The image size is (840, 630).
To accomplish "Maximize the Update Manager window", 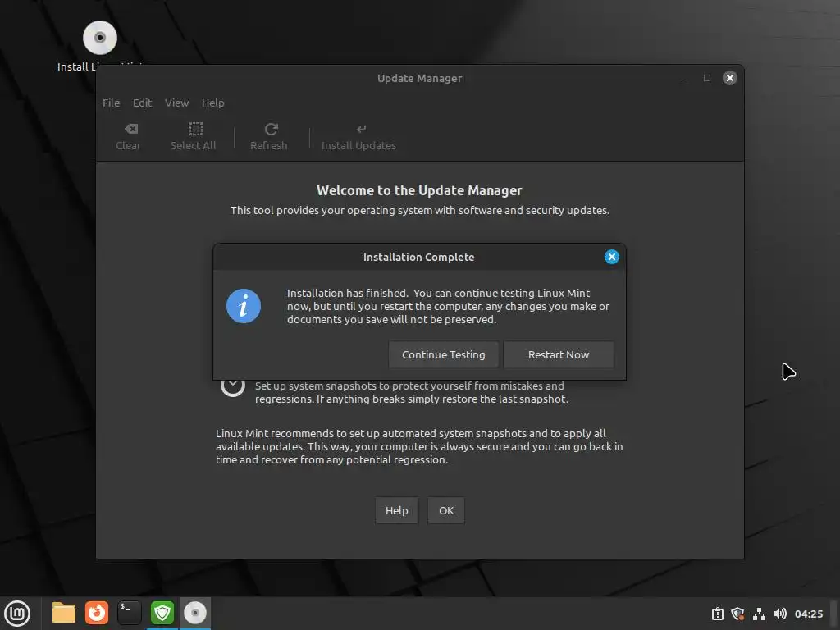I will tap(707, 78).
